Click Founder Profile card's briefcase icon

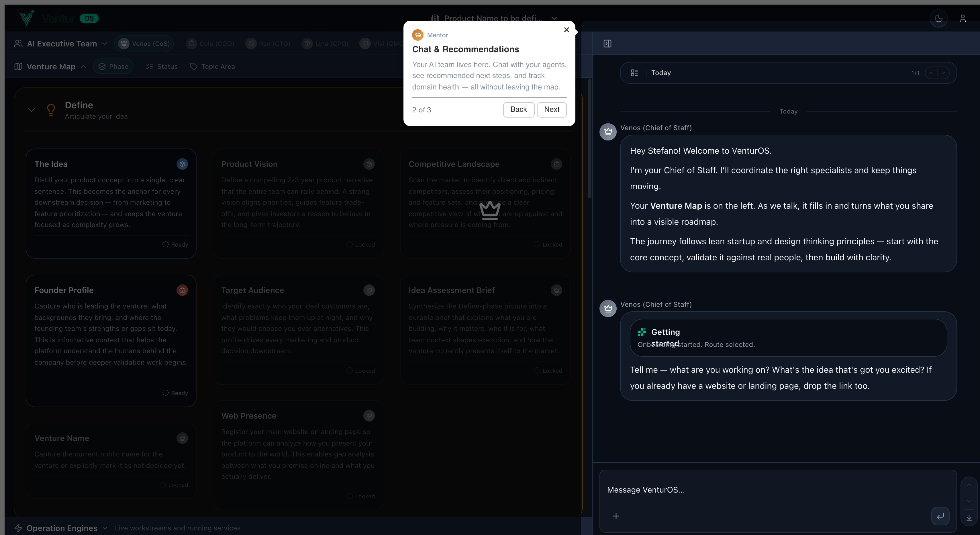pyautogui.click(x=182, y=290)
